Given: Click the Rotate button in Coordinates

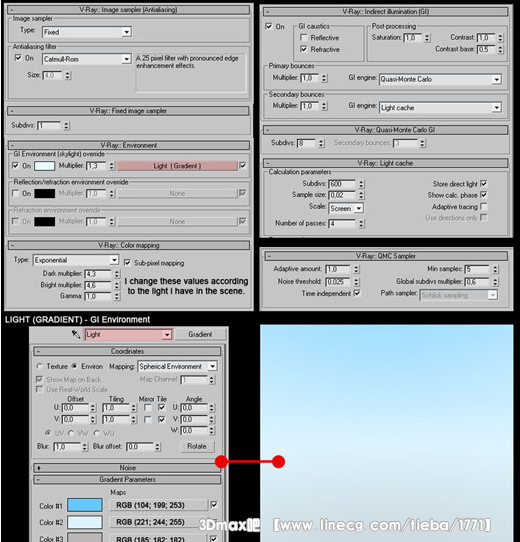Looking at the screenshot, I should (197, 446).
